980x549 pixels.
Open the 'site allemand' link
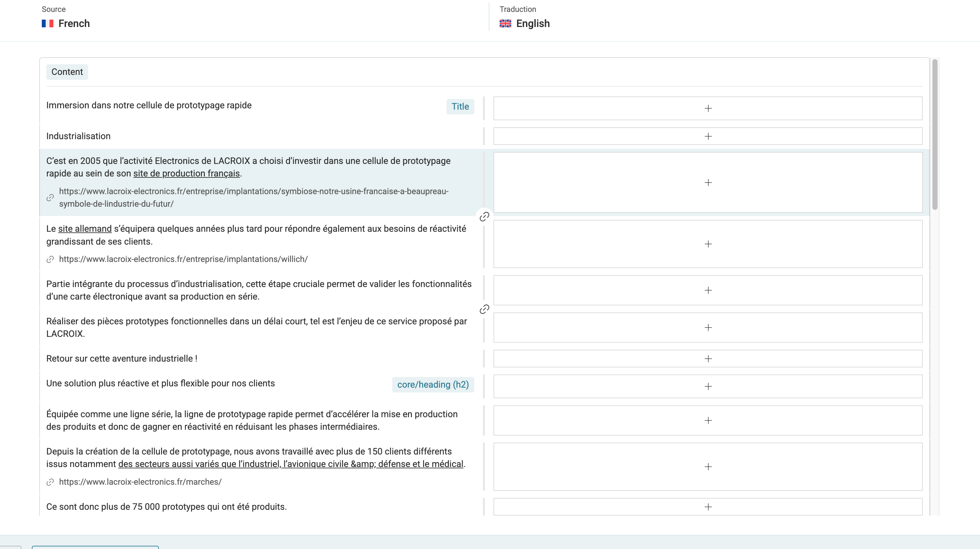tap(85, 229)
